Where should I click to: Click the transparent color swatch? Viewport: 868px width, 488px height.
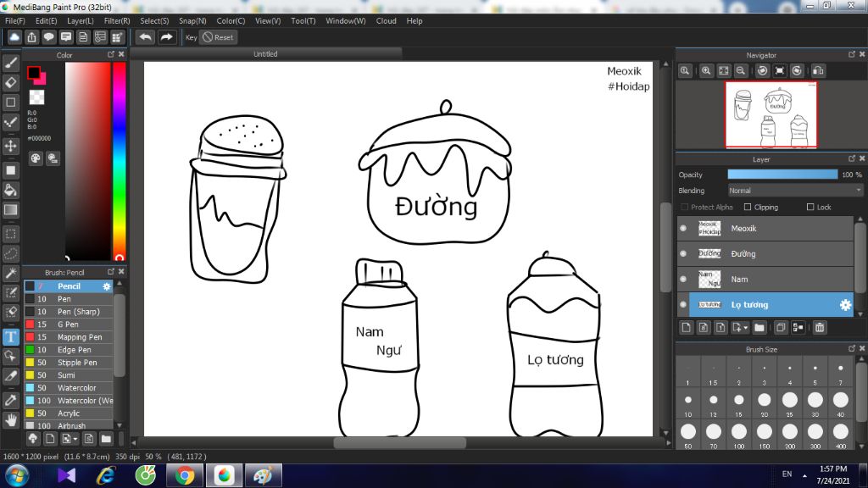coord(36,97)
